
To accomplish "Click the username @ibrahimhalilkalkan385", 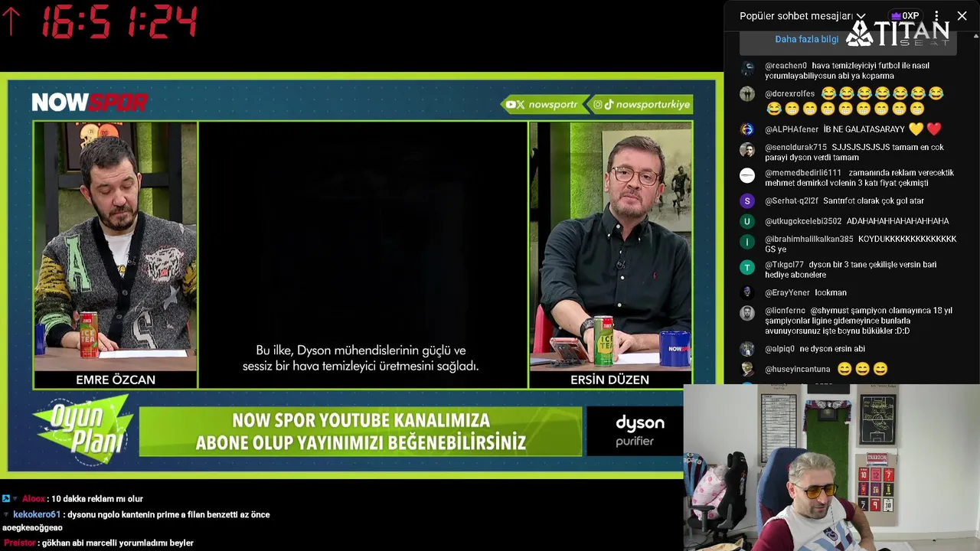I will (x=808, y=239).
